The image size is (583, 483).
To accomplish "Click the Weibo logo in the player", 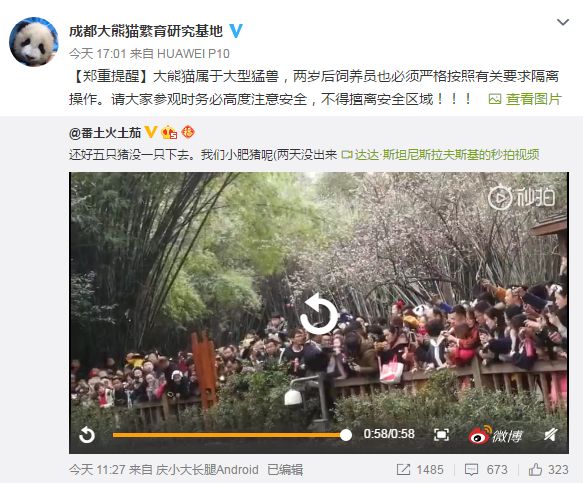I will 496,435.
